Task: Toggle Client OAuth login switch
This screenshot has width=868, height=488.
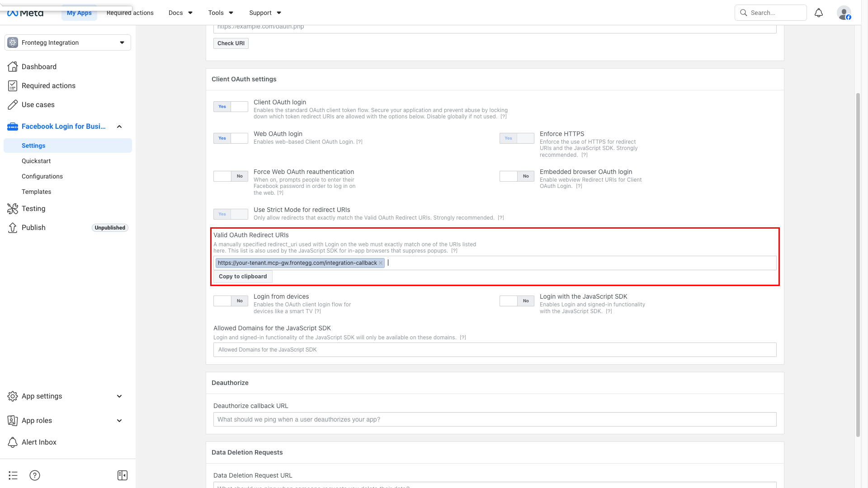Action: (x=231, y=107)
